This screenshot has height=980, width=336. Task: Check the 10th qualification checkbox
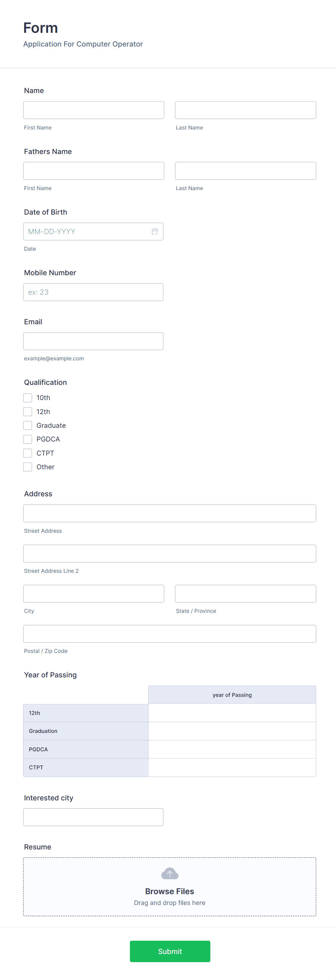click(27, 397)
